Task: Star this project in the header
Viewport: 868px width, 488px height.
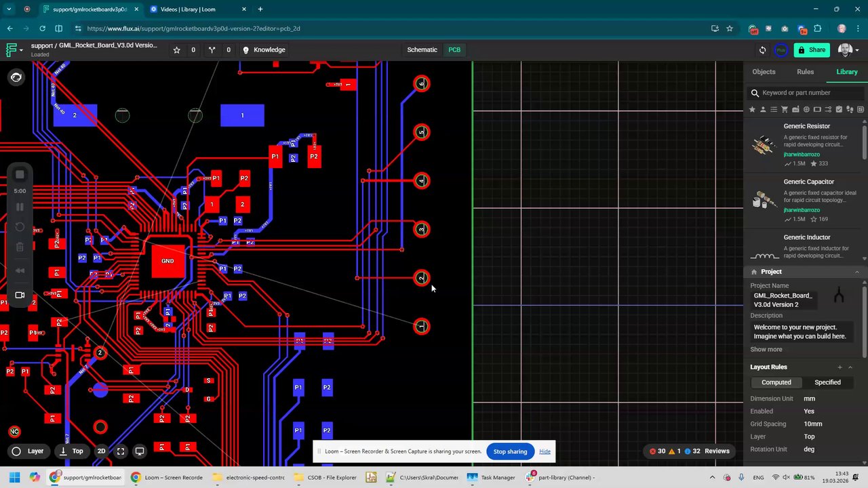Action: tap(177, 50)
